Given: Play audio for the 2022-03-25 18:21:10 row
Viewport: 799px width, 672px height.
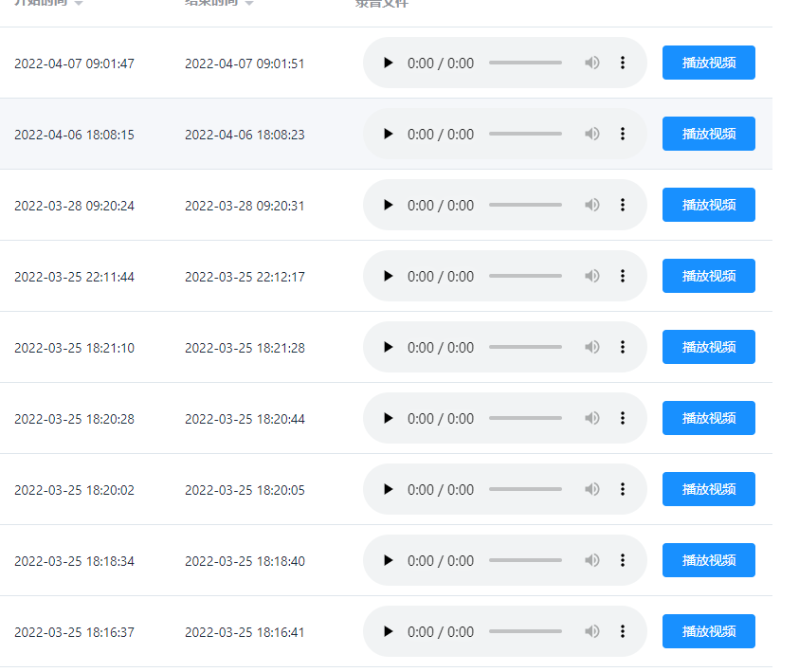Looking at the screenshot, I should click(x=389, y=347).
